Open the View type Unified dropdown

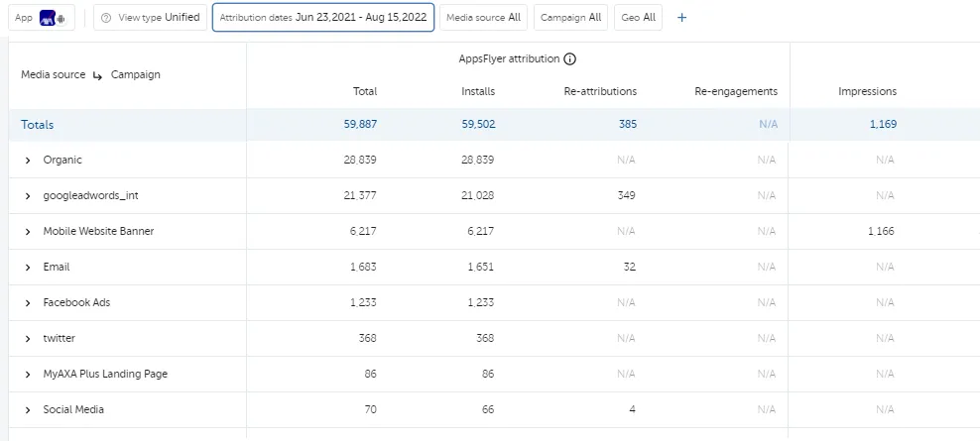[150, 18]
